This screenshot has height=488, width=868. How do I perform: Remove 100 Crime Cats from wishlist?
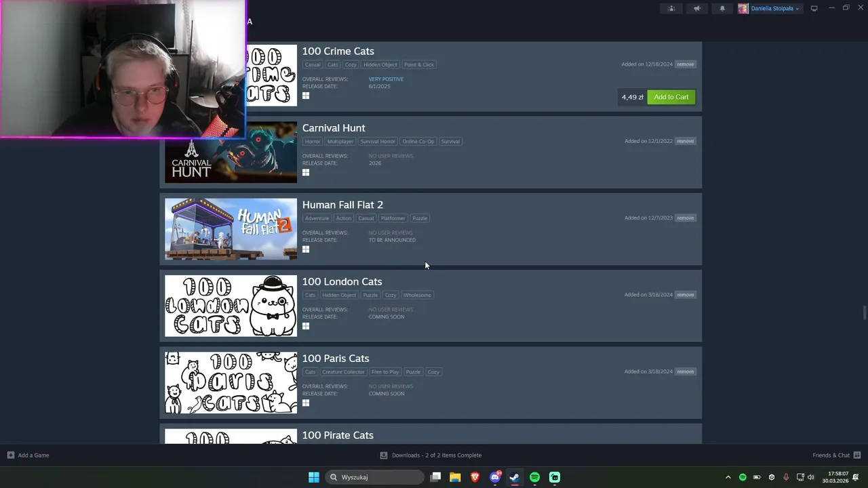(x=685, y=64)
